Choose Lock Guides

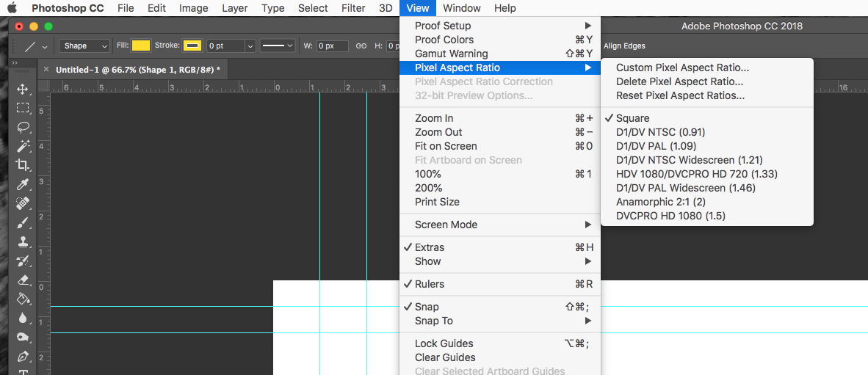500,343
